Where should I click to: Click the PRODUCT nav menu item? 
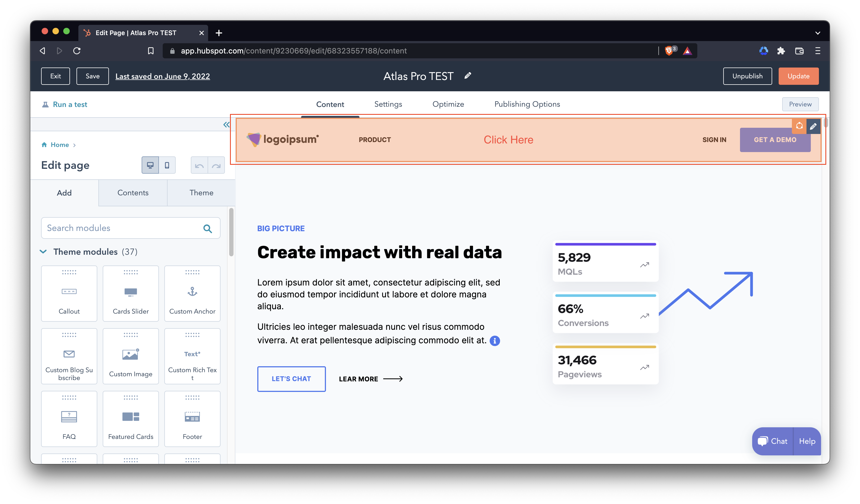pos(375,140)
